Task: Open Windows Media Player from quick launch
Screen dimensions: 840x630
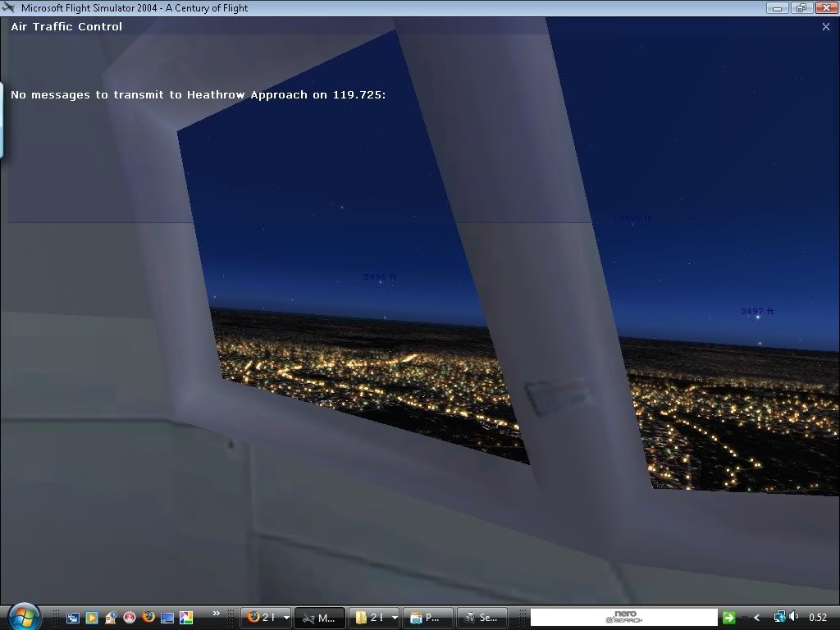Action: tap(92, 618)
